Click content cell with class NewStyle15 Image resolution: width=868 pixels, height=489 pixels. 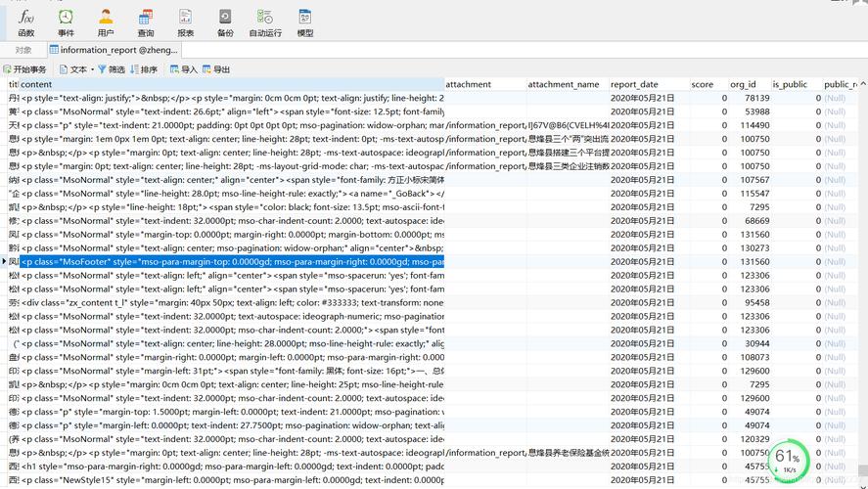pos(232,480)
